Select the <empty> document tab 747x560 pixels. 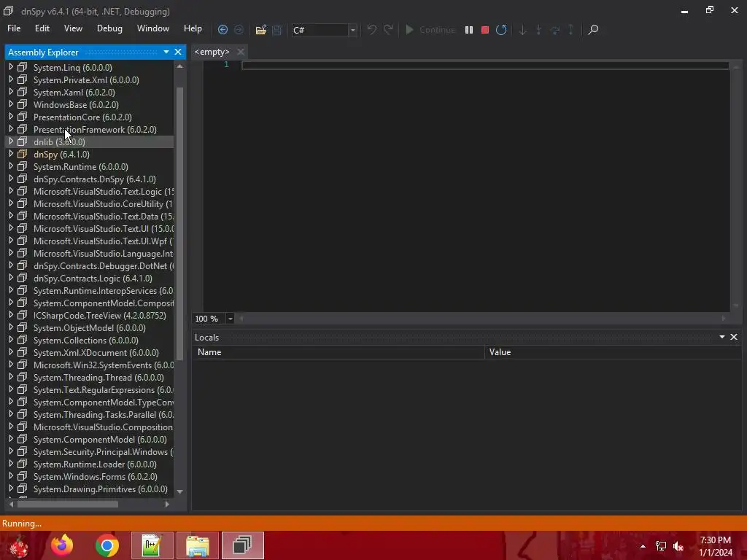(212, 52)
